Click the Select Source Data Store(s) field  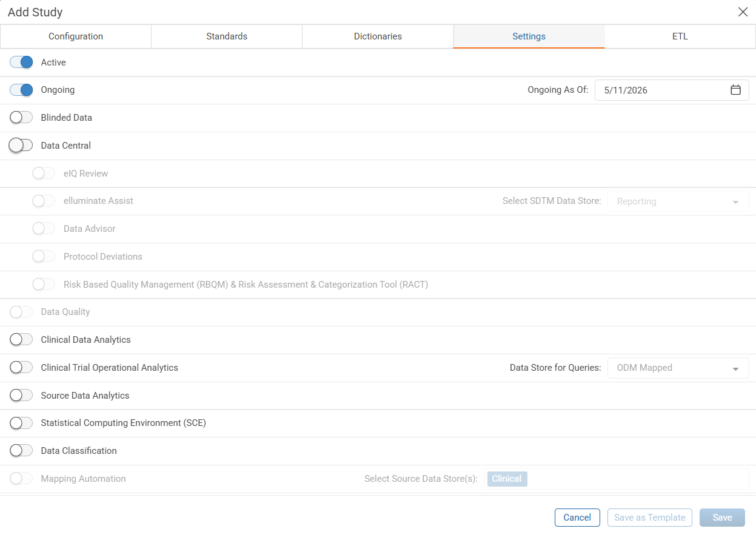pyautogui.click(x=618, y=479)
